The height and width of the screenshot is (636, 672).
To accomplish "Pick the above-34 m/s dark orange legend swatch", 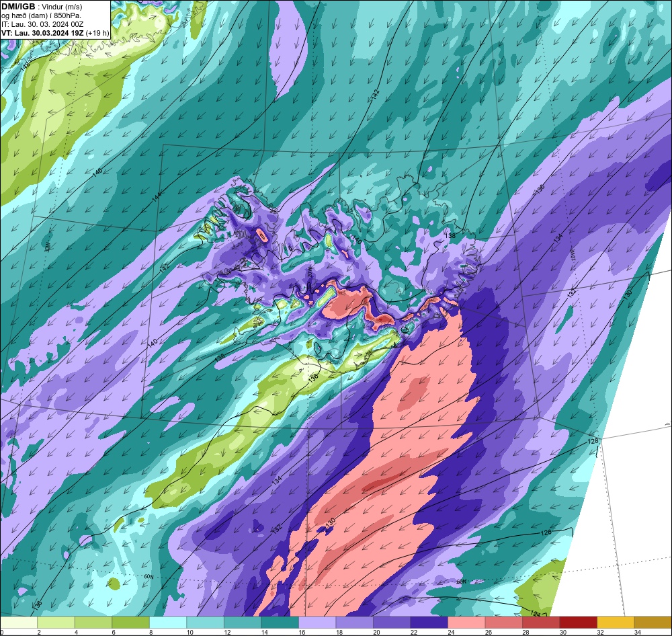I will [x=653, y=623].
